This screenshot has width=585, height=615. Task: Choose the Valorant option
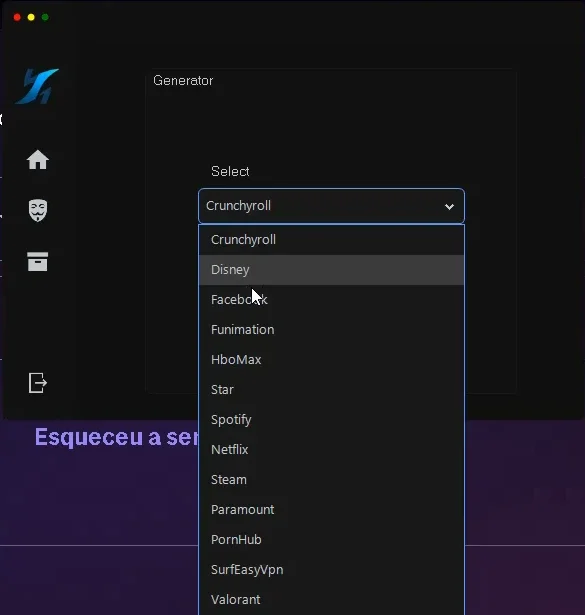tap(331, 600)
